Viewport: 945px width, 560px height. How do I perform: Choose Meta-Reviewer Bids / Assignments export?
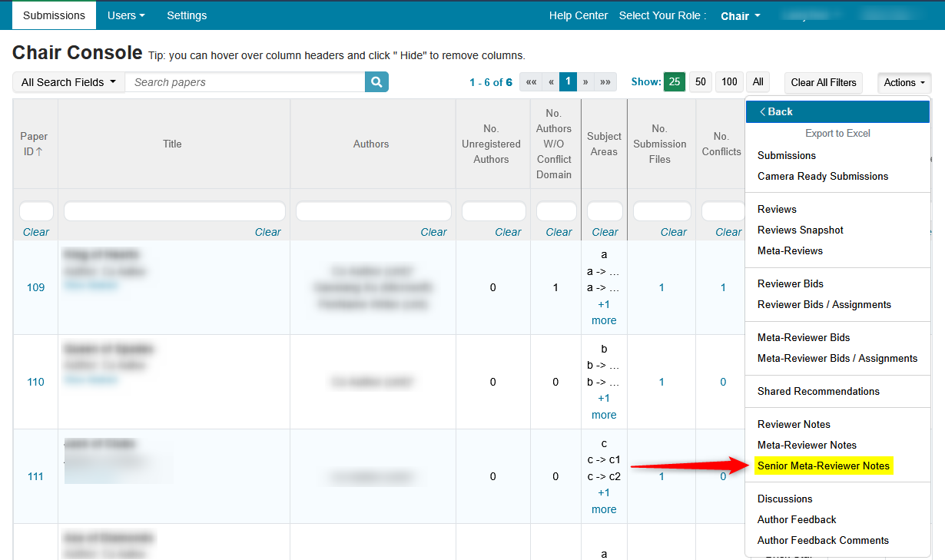[x=837, y=358]
